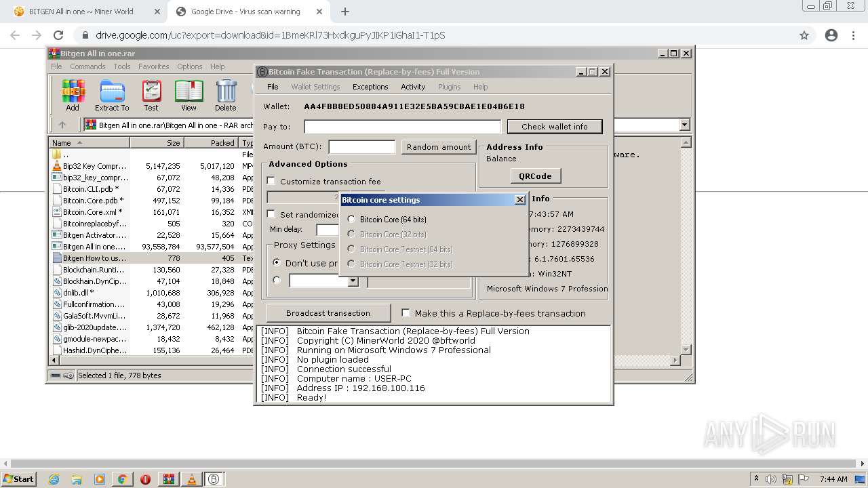Select Bitcoin Core (64 bits) option
The image size is (868, 488).
click(351, 220)
